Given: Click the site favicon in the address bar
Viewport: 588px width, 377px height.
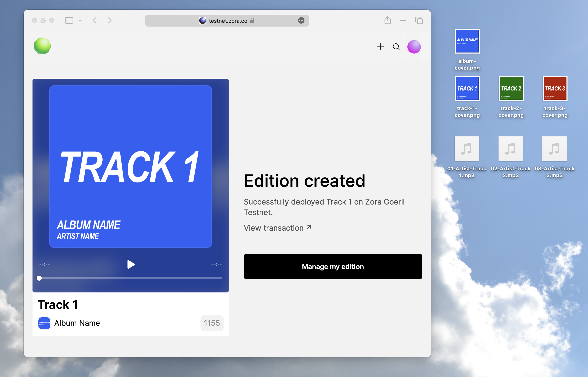Looking at the screenshot, I should point(203,21).
